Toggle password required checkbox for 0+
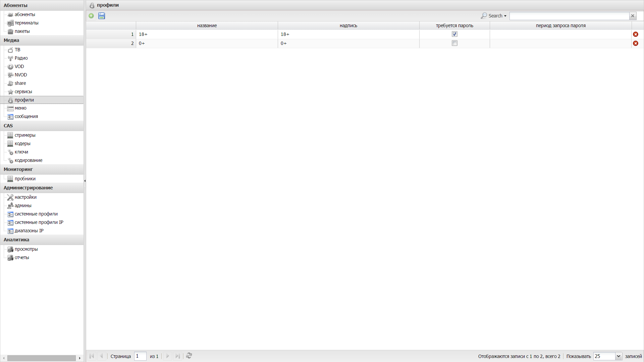 click(455, 43)
